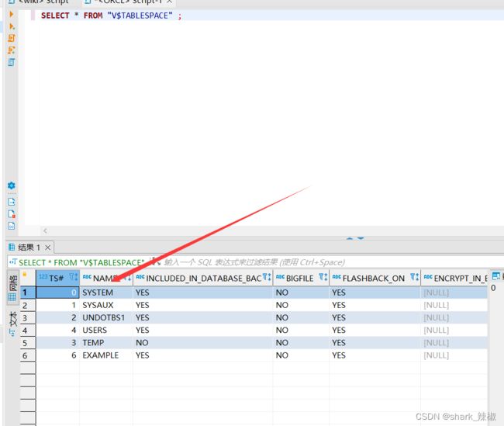The image size is (504, 426).
Task: Click the expand icon beside filter box
Action: pyautogui.click(x=156, y=261)
